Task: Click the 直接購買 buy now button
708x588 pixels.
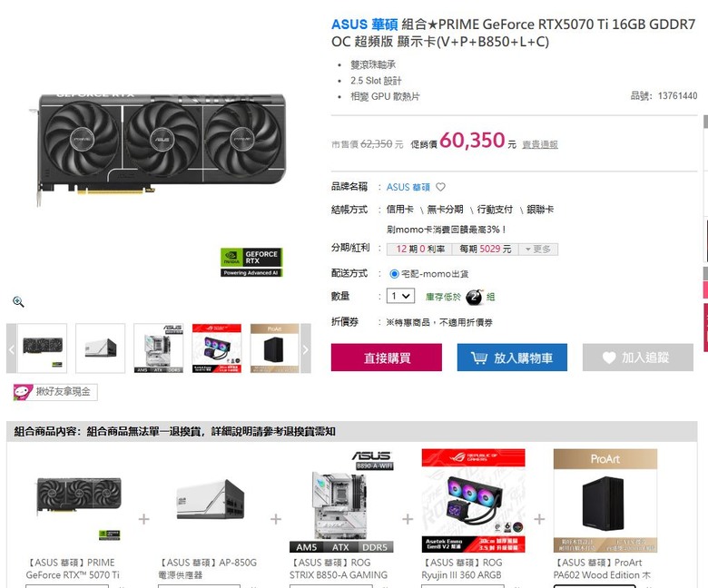Action: (x=387, y=358)
